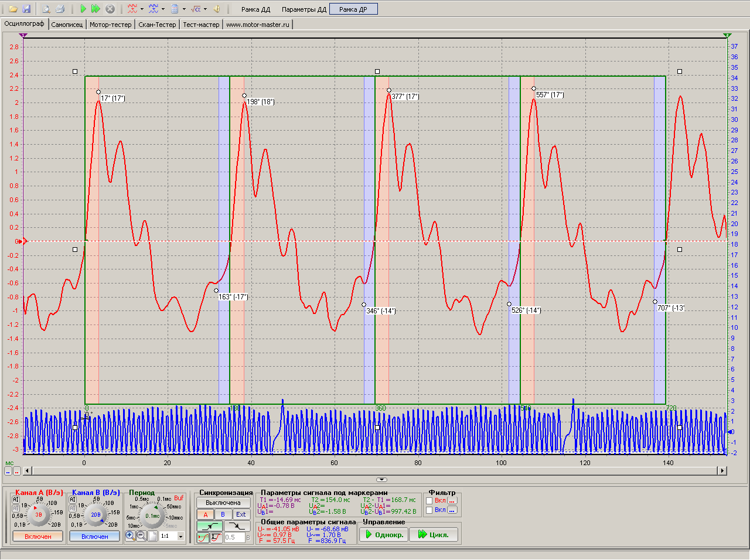Click the calculator icon in the toolbar
This screenshot has height=560, width=750.
(x=174, y=9)
